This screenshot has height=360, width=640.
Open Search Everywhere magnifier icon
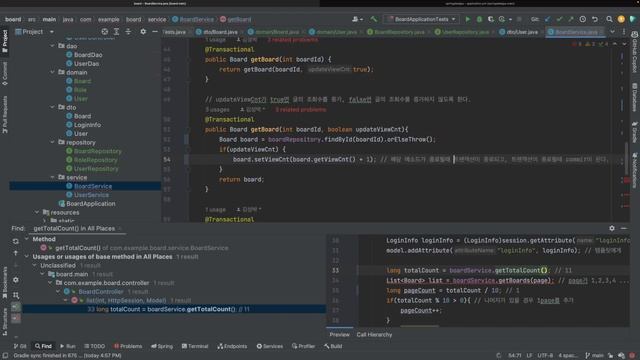(609, 19)
